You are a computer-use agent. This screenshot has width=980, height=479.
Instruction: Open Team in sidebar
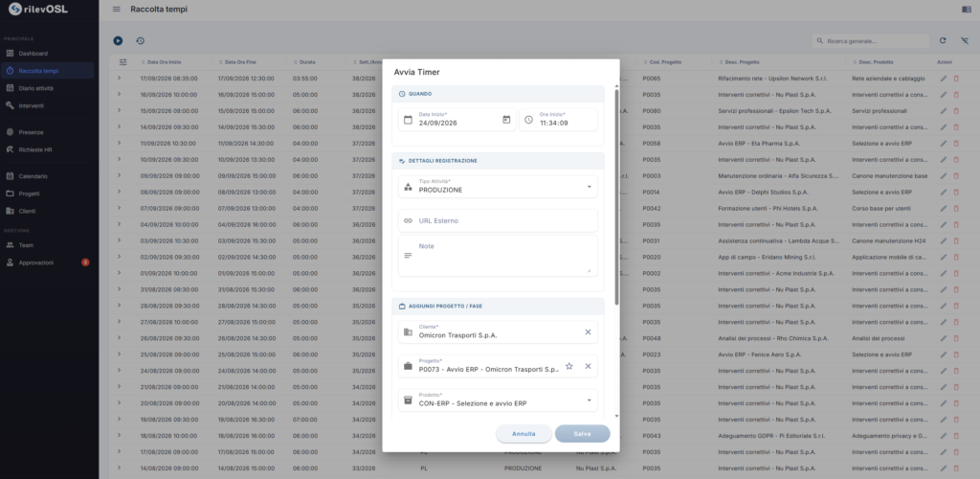(x=48, y=245)
